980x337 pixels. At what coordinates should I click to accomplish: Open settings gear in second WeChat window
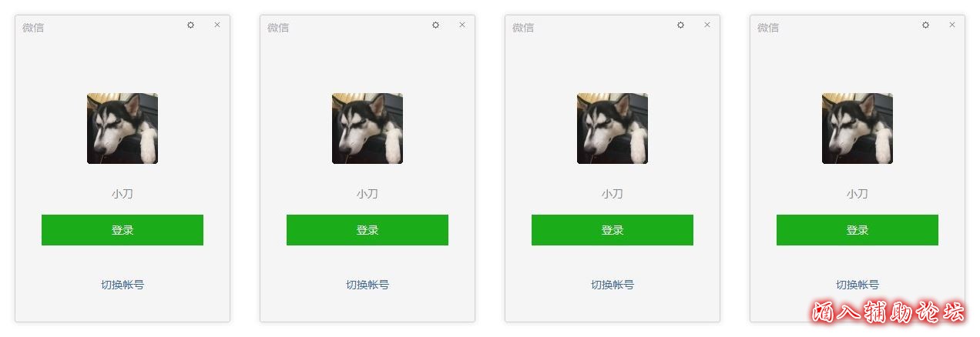pos(436,25)
